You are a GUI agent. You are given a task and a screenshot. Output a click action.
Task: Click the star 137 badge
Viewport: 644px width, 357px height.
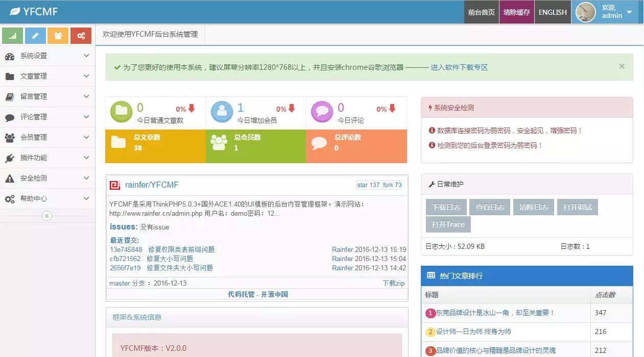[369, 185]
